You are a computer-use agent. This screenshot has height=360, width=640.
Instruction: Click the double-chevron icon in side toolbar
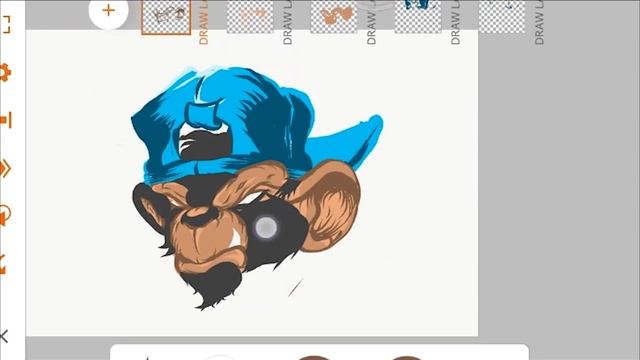click(5, 168)
